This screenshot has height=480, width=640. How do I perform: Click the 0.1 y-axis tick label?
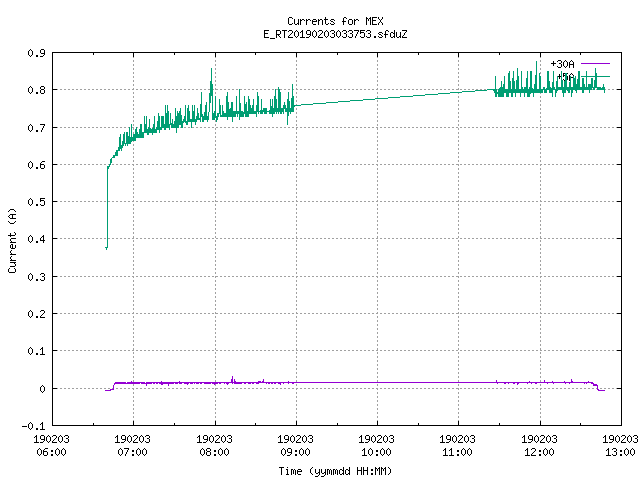36,351
